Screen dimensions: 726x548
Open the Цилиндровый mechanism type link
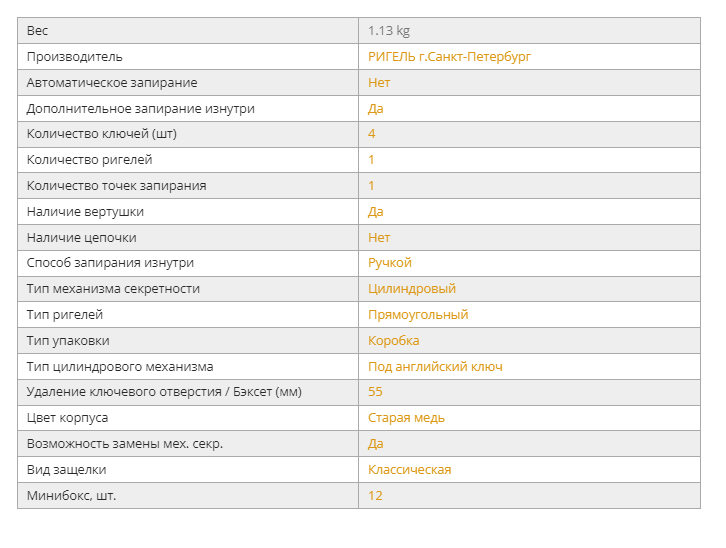(x=412, y=289)
